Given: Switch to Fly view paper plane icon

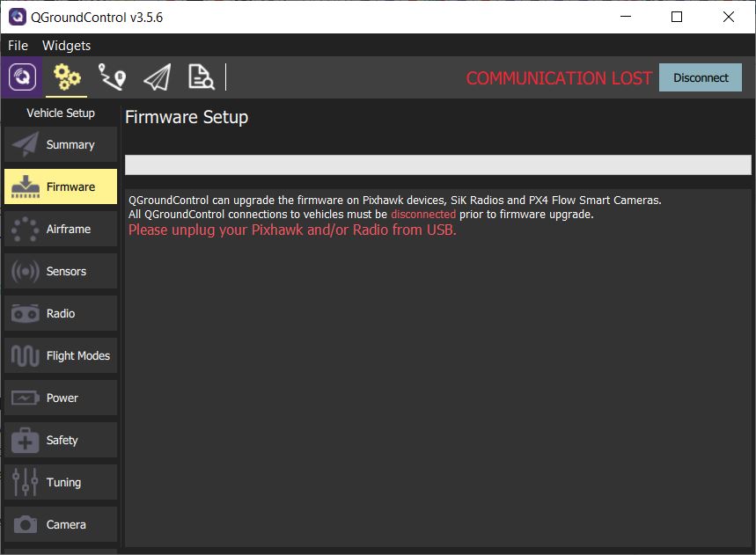Looking at the screenshot, I should 158,77.
